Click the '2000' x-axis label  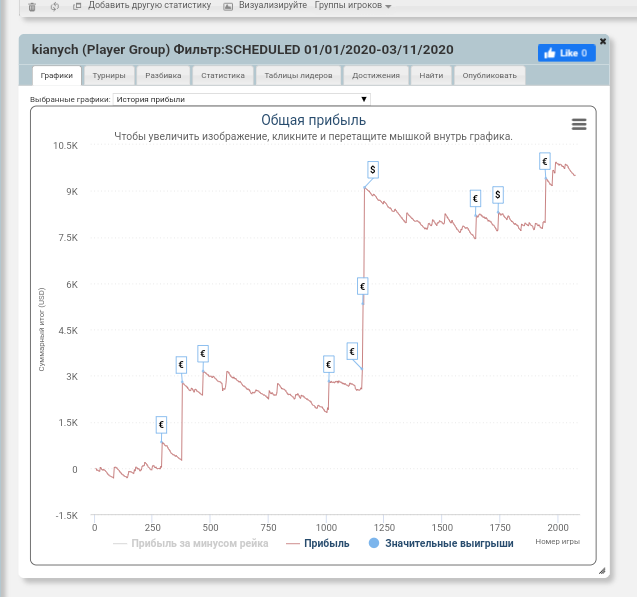(x=557, y=528)
